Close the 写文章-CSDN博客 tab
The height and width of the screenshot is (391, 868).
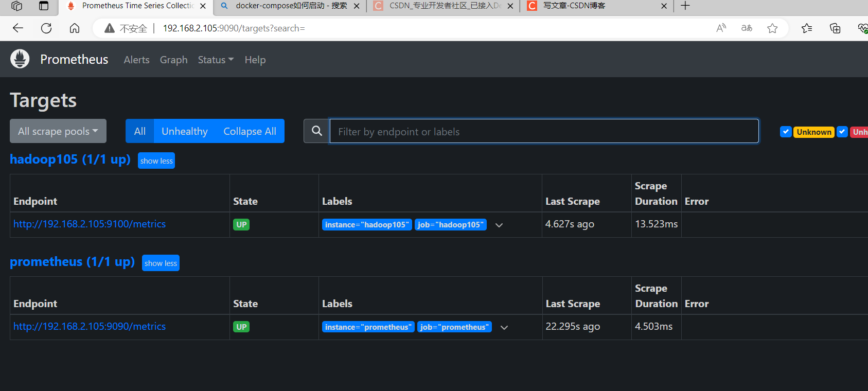click(664, 6)
